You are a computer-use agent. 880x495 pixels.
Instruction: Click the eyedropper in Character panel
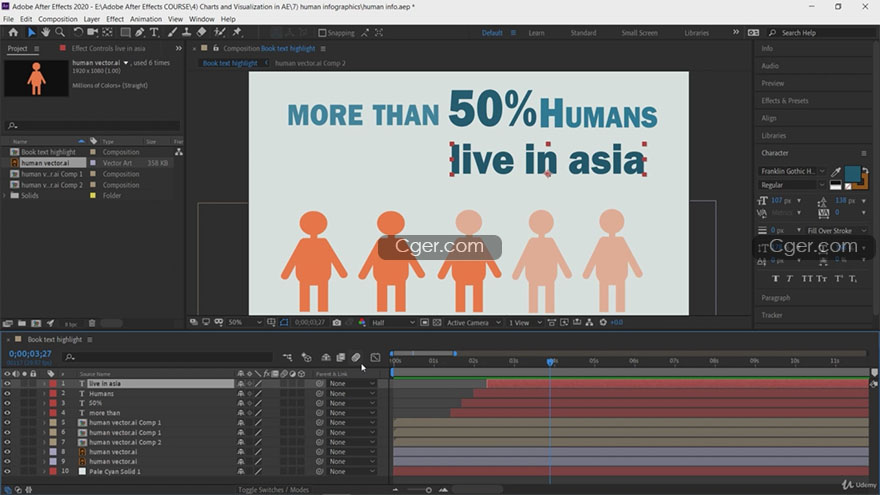click(836, 172)
